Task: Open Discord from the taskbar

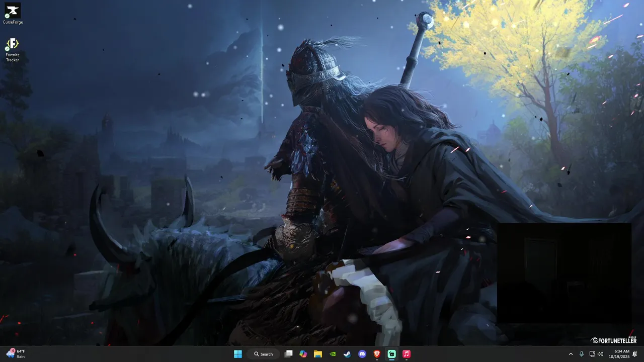Action: click(362, 354)
